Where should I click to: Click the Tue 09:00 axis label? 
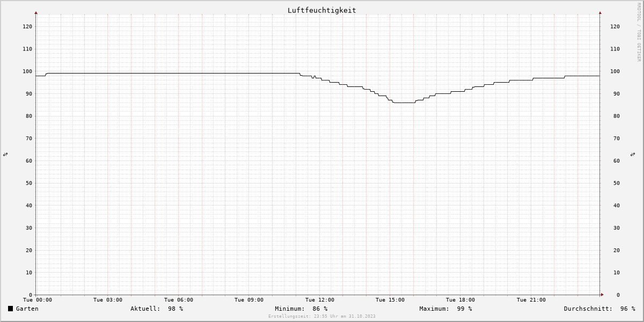click(x=249, y=300)
